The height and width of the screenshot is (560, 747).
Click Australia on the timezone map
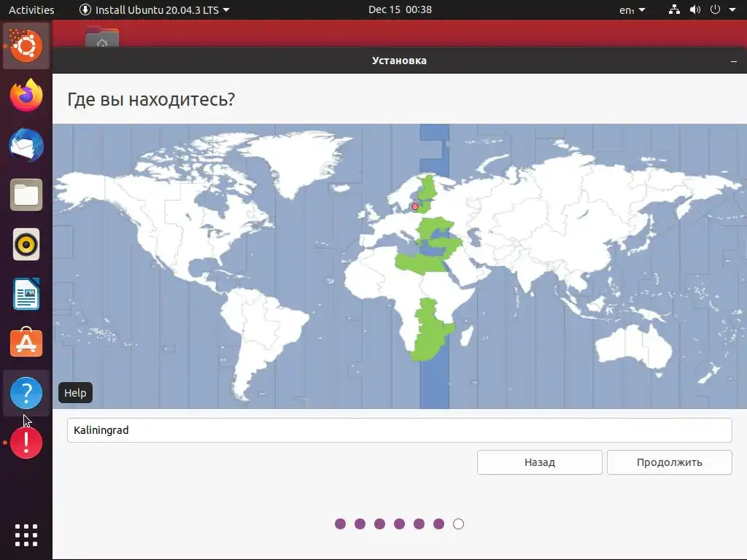pyautogui.click(x=634, y=348)
